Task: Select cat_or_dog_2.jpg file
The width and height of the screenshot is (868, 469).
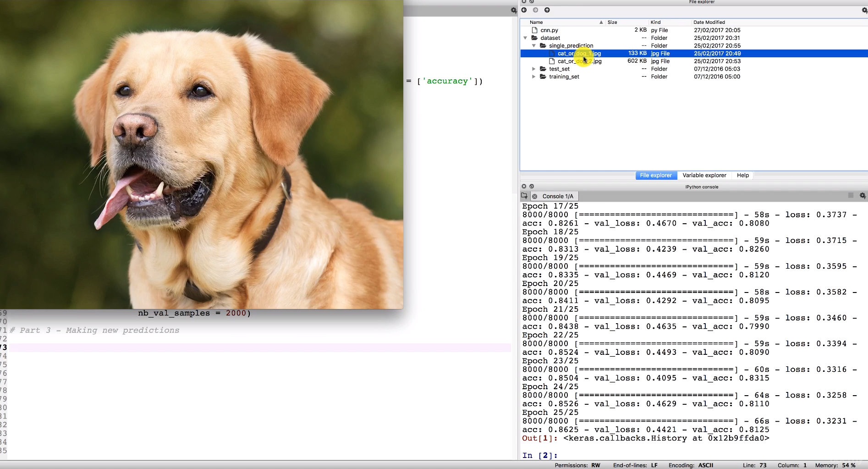Action: point(579,61)
